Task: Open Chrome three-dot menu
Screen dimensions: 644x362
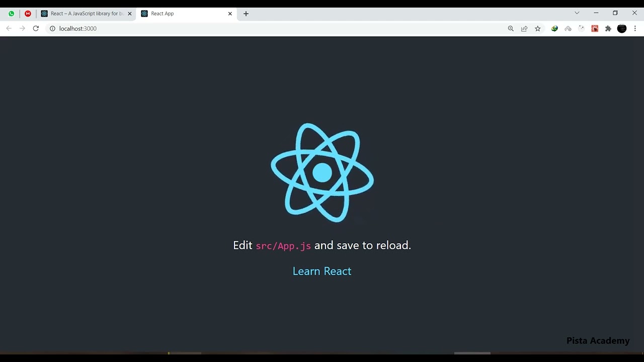Action: 635,29
